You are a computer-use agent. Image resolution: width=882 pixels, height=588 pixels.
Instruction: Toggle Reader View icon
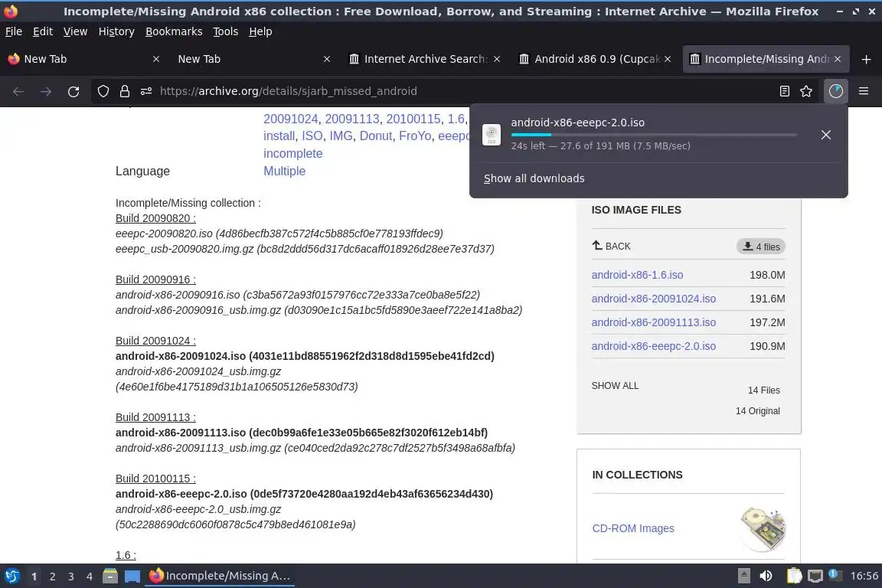click(x=785, y=91)
